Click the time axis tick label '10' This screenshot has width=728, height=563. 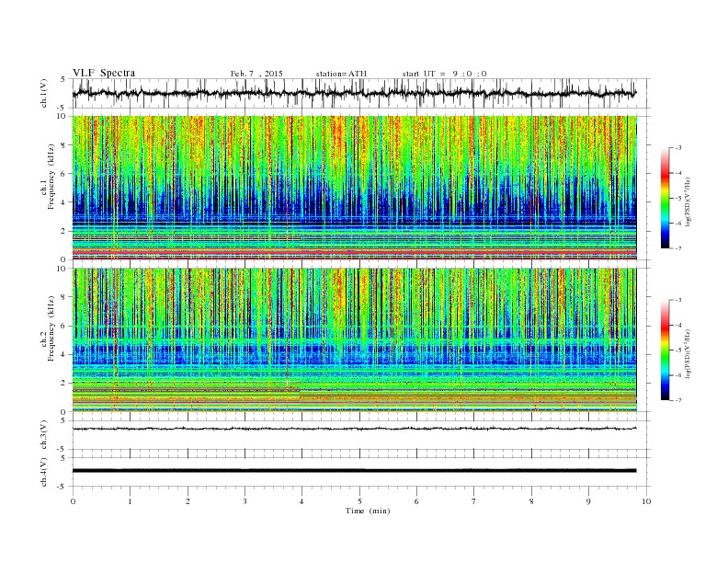coord(646,501)
